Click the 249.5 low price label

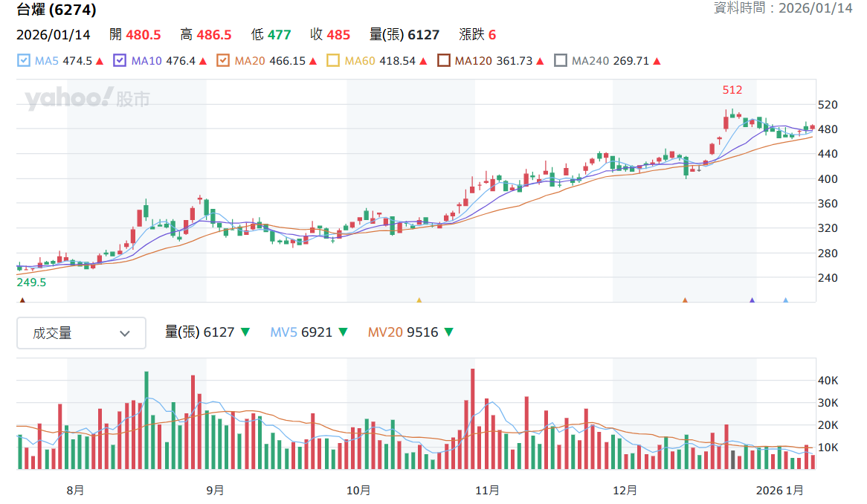point(31,282)
